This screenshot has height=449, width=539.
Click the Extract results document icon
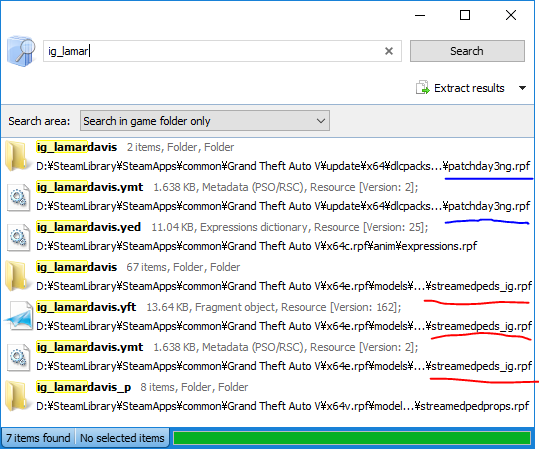pos(422,88)
